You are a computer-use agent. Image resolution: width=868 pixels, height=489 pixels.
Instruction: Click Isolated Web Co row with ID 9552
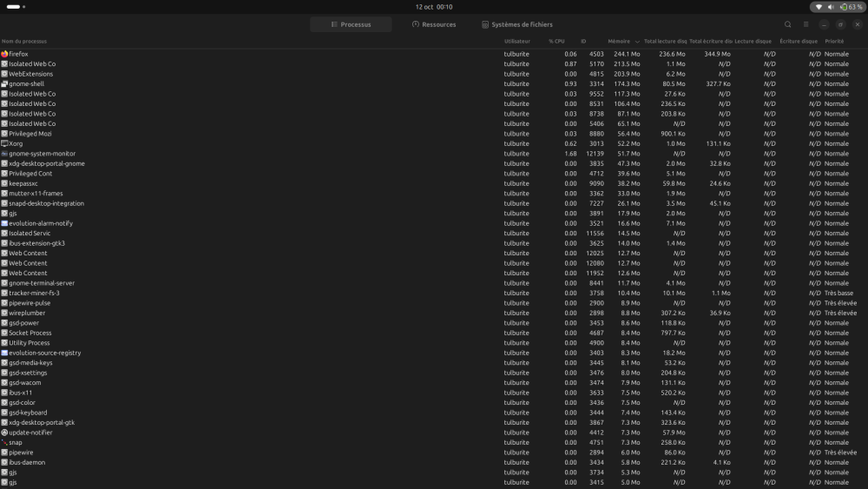point(434,94)
